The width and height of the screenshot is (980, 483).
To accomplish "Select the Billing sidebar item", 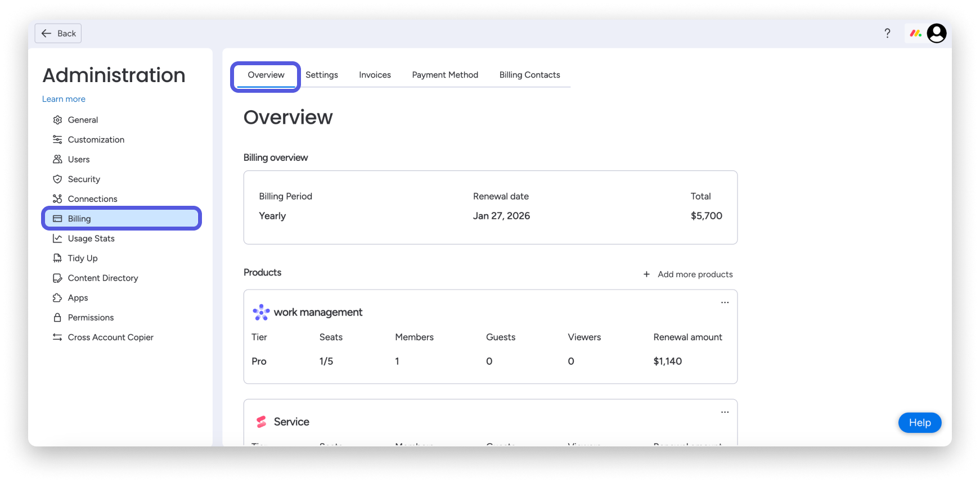I will pos(122,219).
